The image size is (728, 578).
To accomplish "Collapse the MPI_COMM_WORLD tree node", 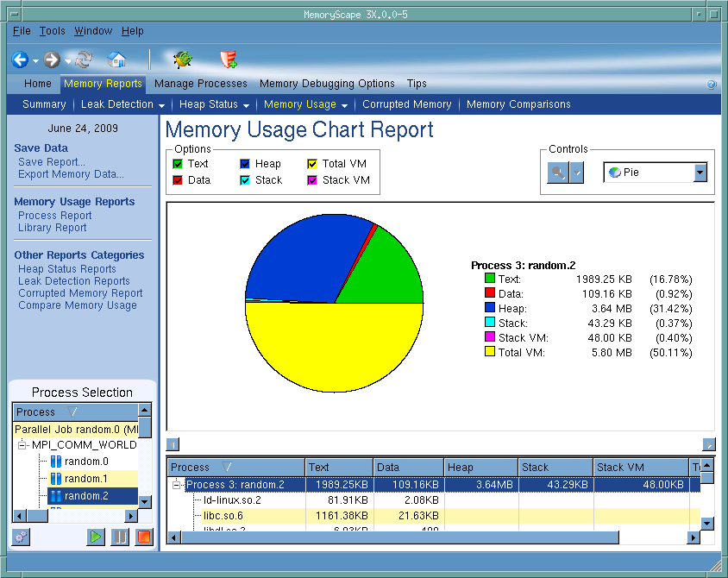I will [23, 445].
